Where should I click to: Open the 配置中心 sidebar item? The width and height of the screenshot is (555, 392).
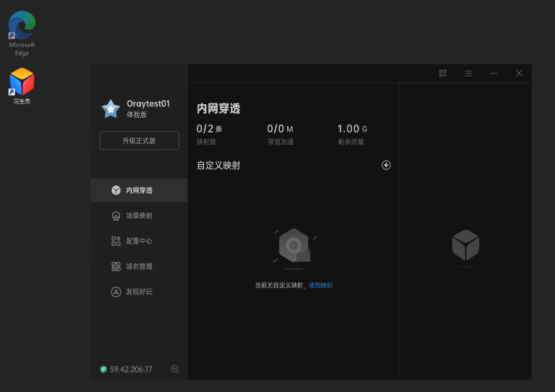139,241
